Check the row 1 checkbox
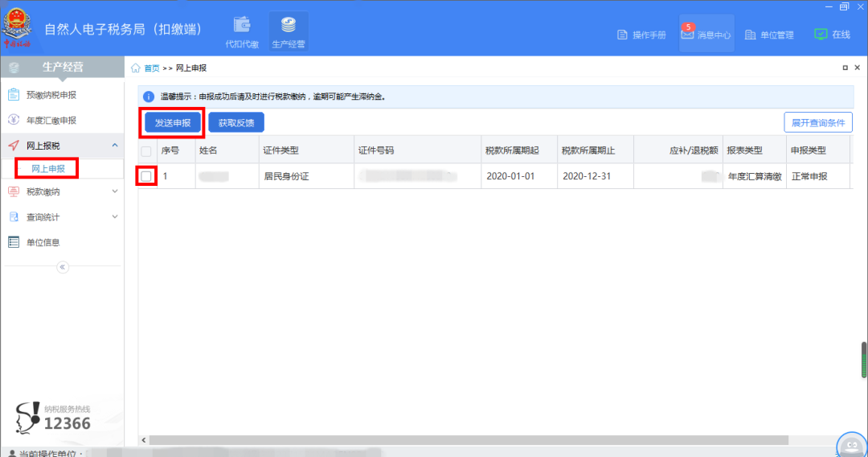The height and width of the screenshot is (457, 868). 146,176
